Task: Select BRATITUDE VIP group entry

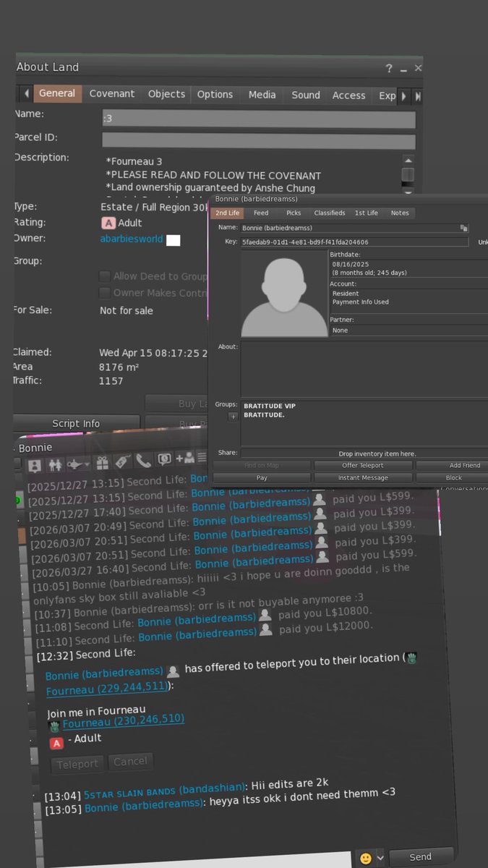Action: click(270, 406)
